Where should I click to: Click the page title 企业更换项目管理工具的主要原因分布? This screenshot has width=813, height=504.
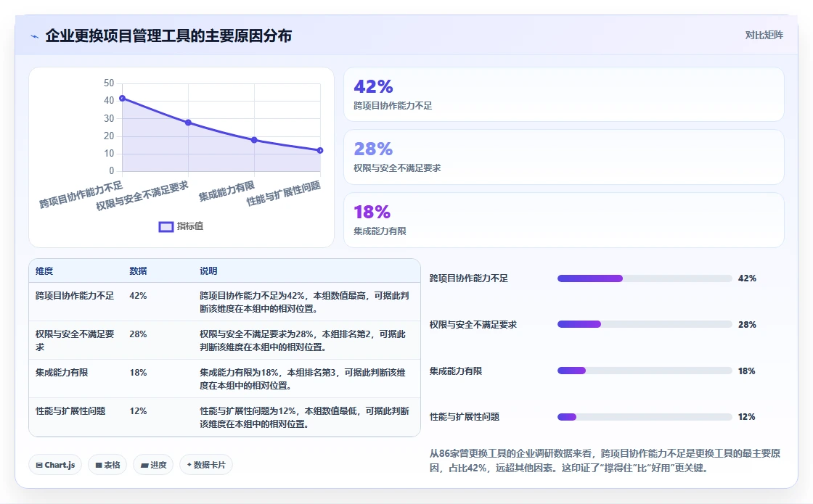click(168, 36)
